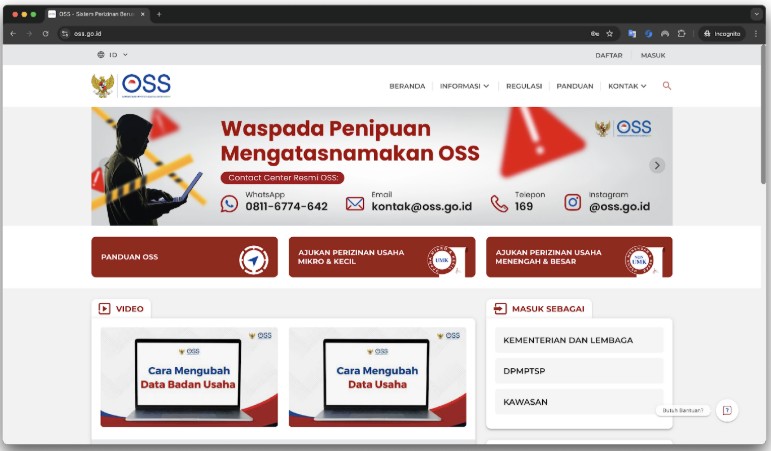Viewport: 771px width, 451px height.
Task: Open Cara Mengubah Data Usaha video
Action: [378, 377]
